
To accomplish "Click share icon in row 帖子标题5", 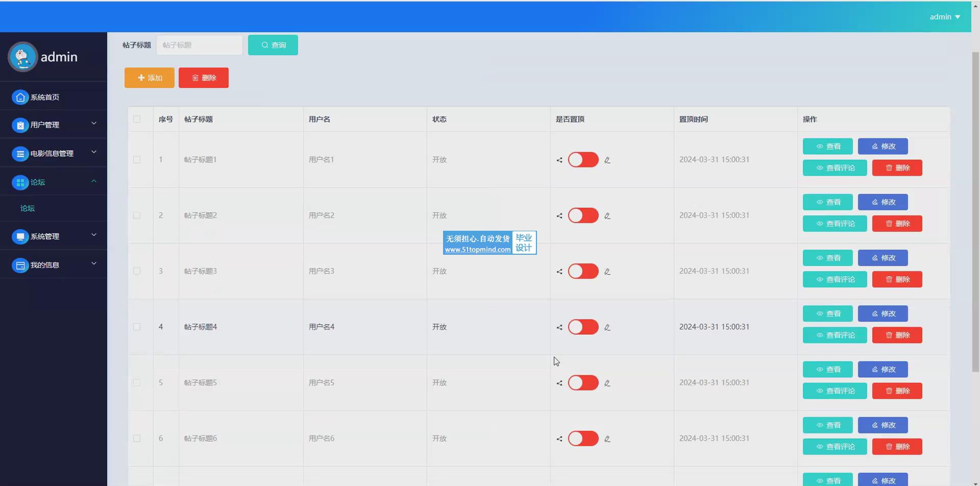I will [x=559, y=383].
